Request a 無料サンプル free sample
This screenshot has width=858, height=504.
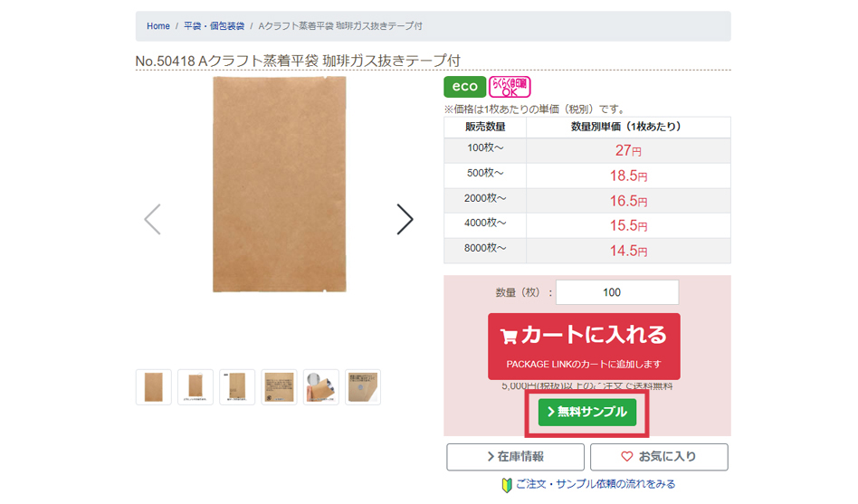click(587, 412)
